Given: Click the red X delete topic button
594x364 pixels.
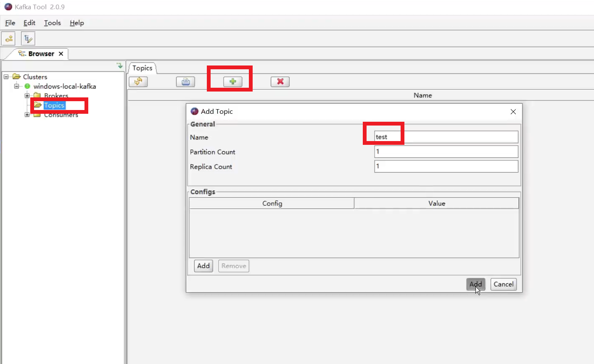Looking at the screenshot, I should click(x=280, y=81).
